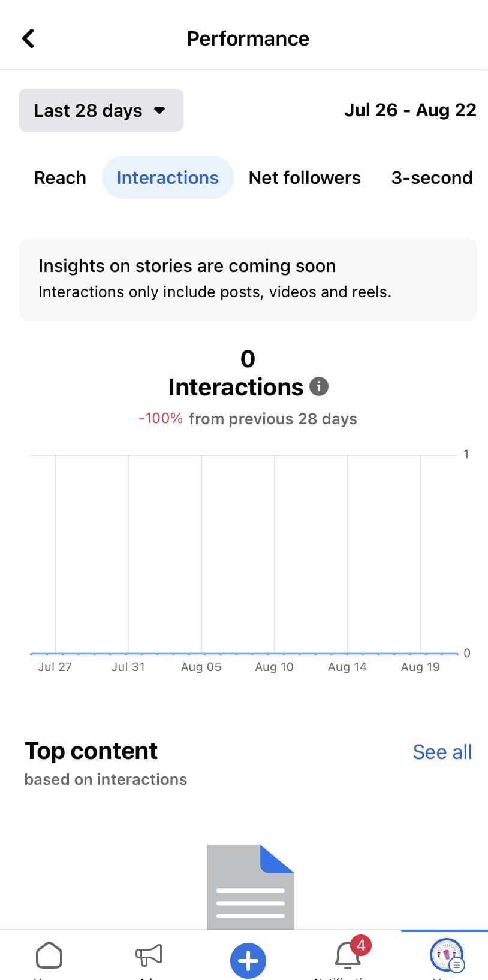The width and height of the screenshot is (488, 980).
Task: Tap the stories insights notice banner
Action: [248, 279]
